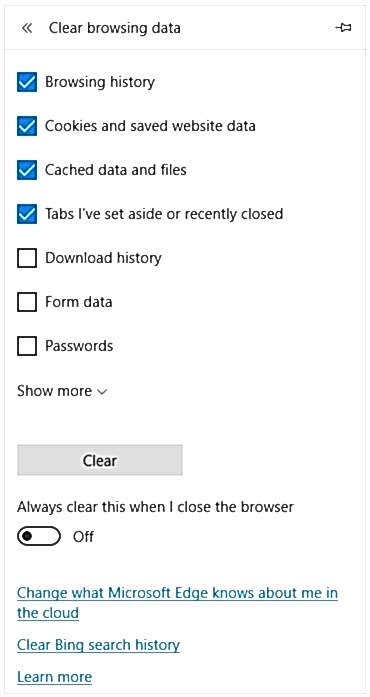Open Change what Microsoft Edge knows link
Image resolution: width=370 pixels, height=697 pixels.
pyautogui.click(x=177, y=603)
